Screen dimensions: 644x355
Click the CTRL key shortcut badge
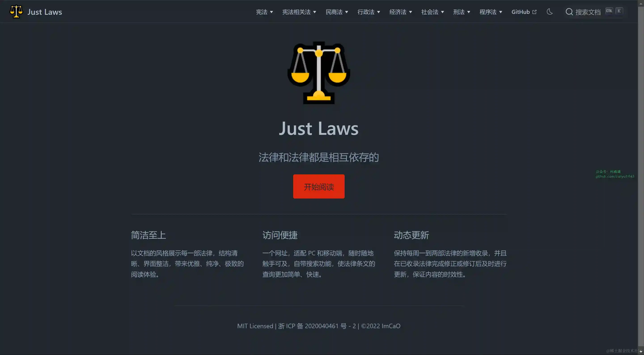pyautogui.click(x=609, y=11)
